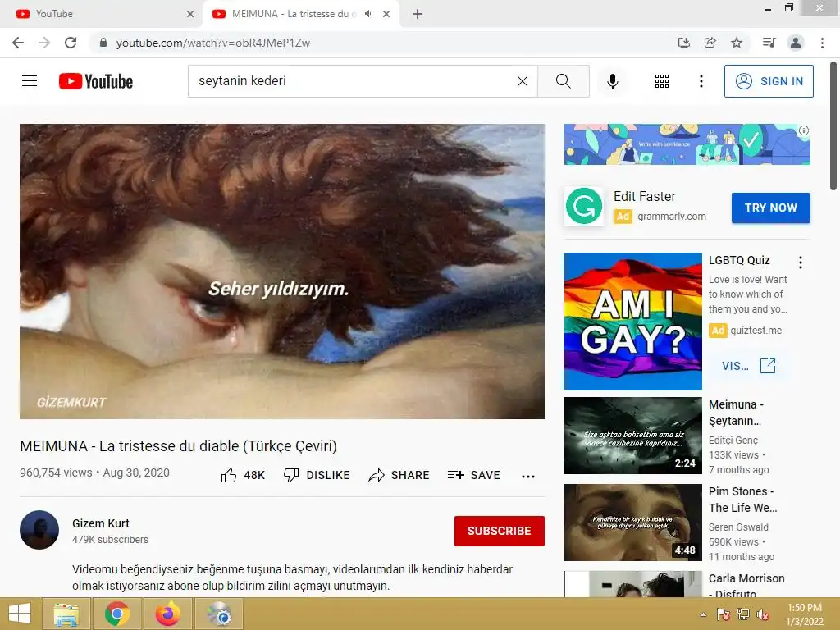Open the Windows Start button

(20, 614)
